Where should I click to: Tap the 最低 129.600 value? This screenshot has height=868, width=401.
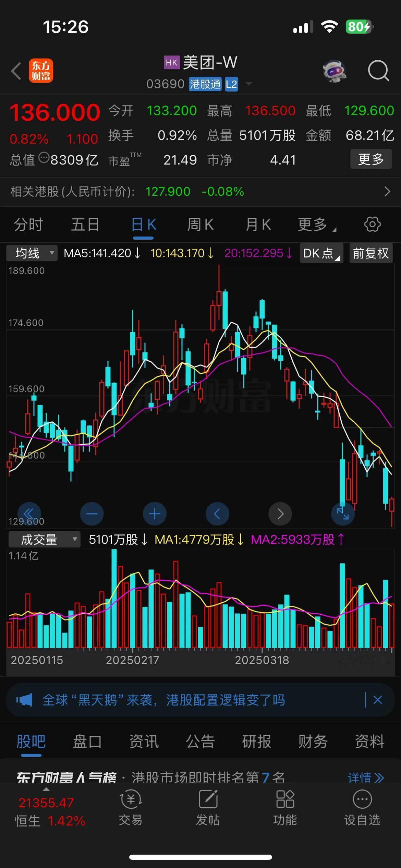(369, 111)
